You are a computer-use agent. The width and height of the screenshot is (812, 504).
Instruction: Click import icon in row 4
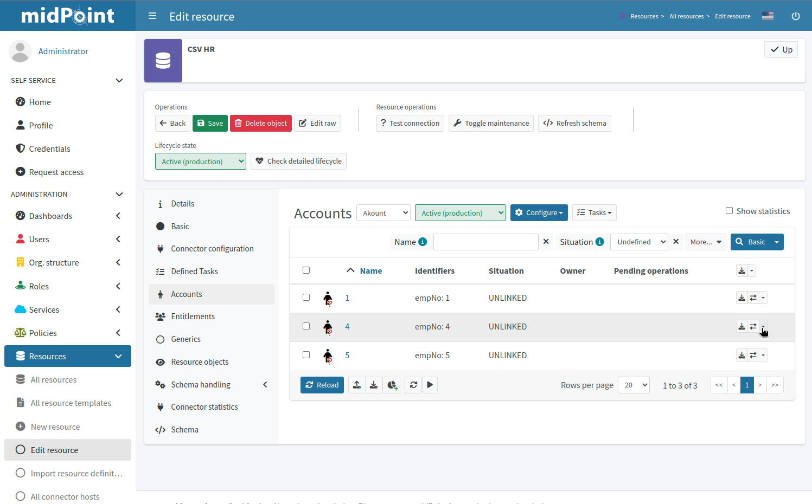click(x=741, y=326)
